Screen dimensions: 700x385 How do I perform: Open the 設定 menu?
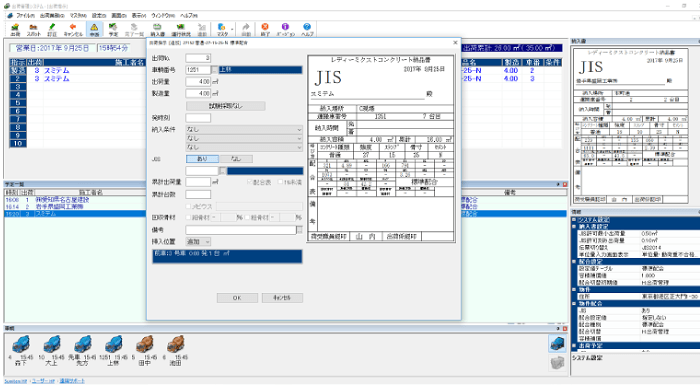99,16
